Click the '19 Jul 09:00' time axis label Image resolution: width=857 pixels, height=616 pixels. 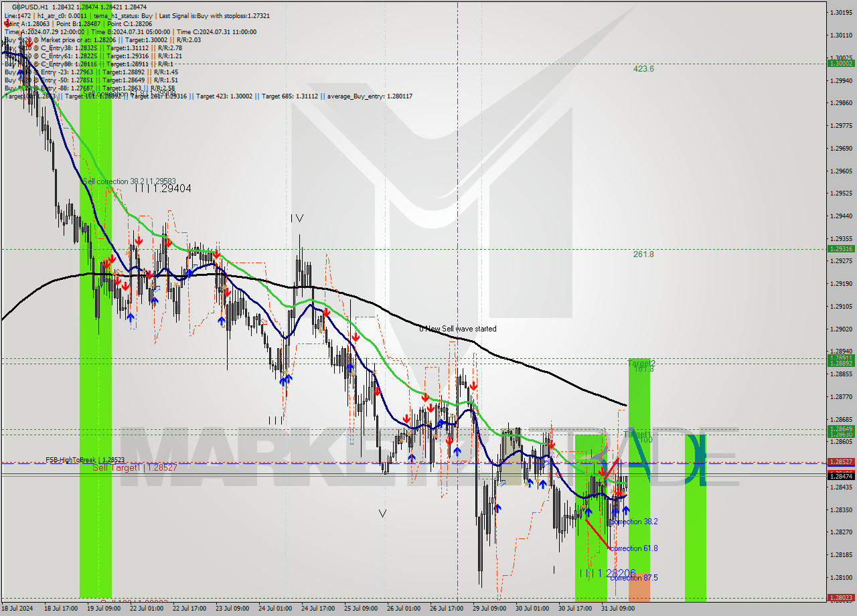click(x=104, y=609)
